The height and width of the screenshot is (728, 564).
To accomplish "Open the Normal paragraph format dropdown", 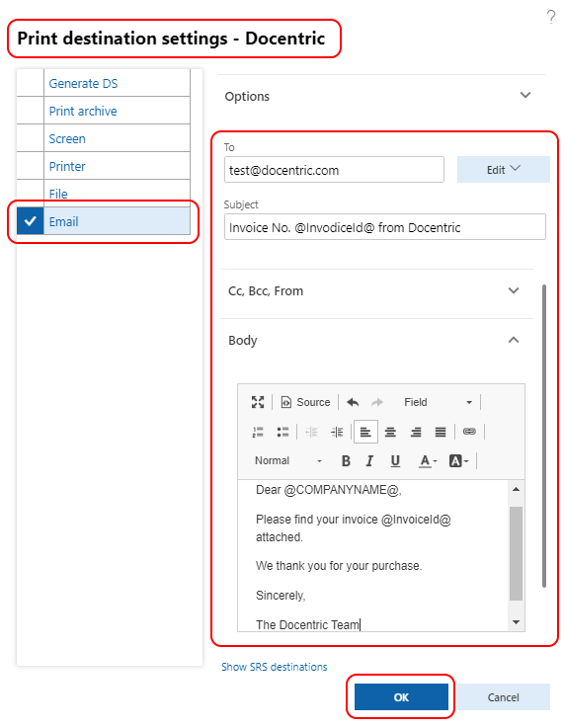I will tap(287, 460).
